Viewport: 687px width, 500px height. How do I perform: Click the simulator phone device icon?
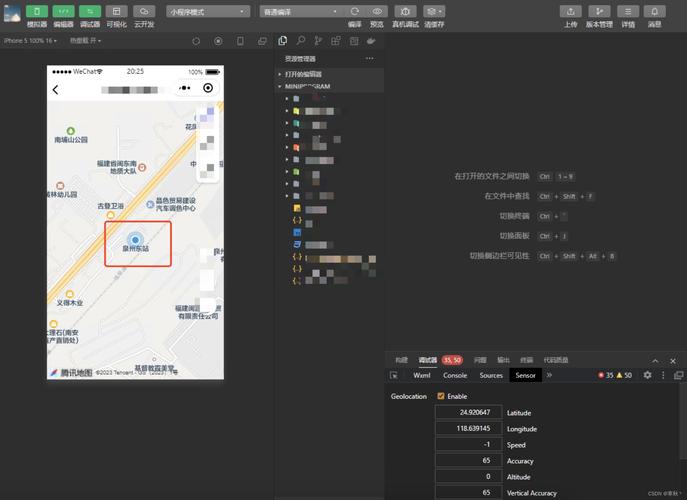point(240,41)
